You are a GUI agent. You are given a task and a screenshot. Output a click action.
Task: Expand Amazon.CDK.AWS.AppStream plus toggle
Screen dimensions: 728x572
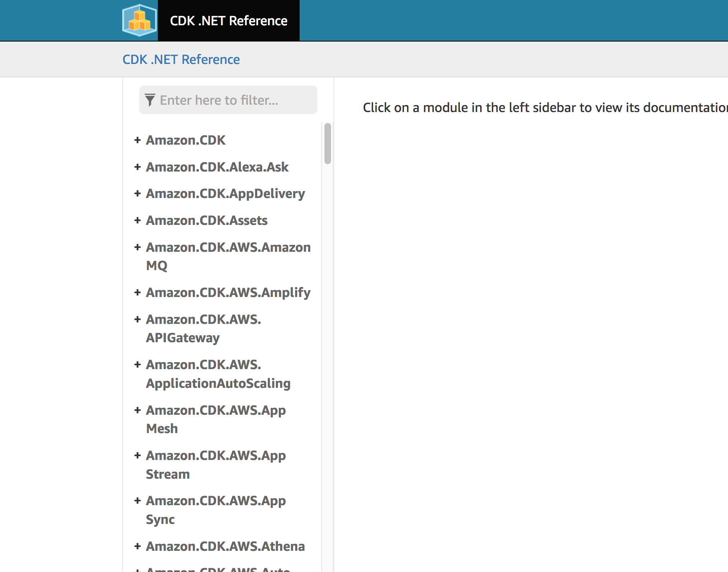click(137, 455)
